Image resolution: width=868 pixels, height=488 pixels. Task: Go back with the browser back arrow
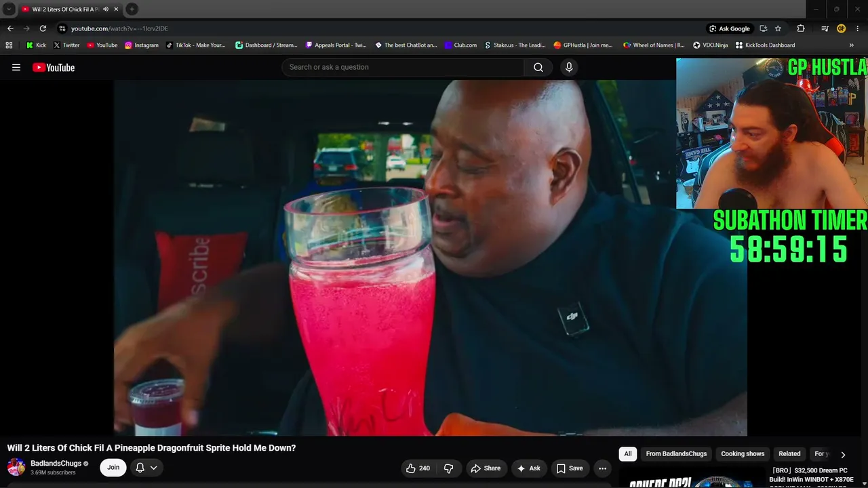pyautogui.click(x=10, y=28)
